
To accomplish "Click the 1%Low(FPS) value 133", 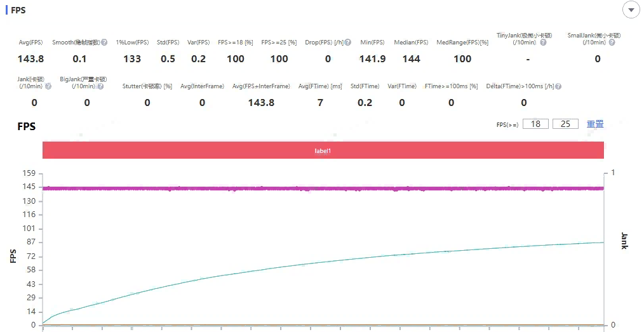I will pyautogui.click(x=132, y=59).
